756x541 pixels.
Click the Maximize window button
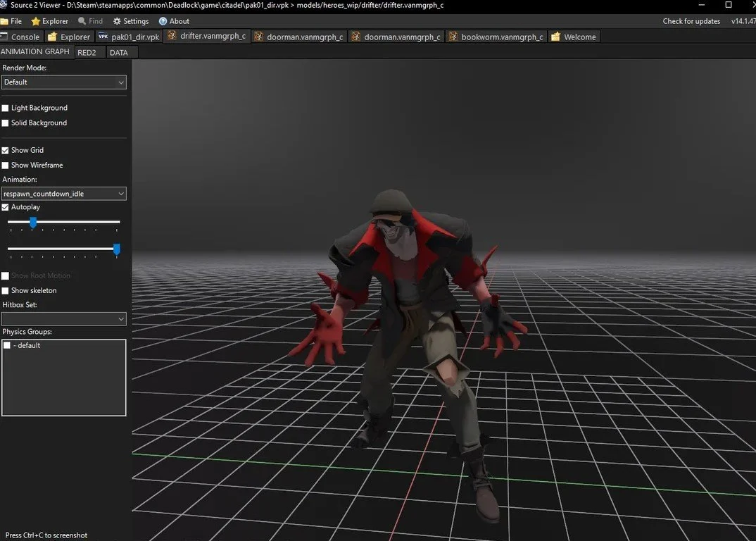[x=729, y=5]
